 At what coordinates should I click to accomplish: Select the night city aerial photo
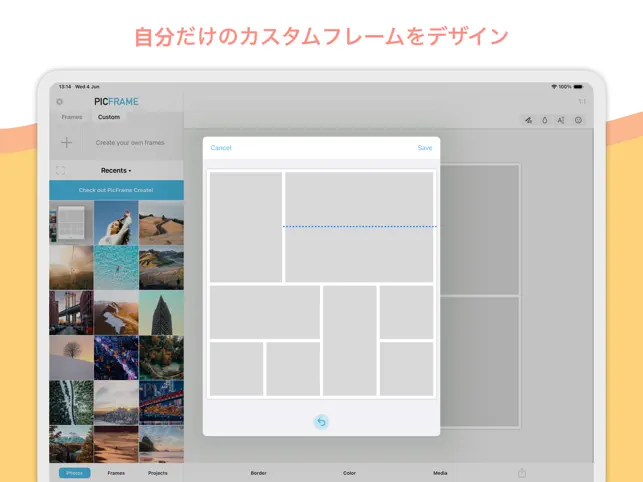click(116, 358)
